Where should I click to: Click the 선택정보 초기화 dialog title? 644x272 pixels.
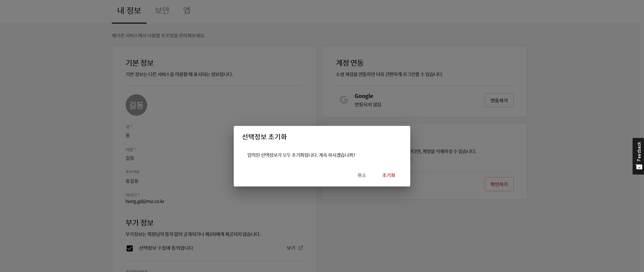[264, 137]
